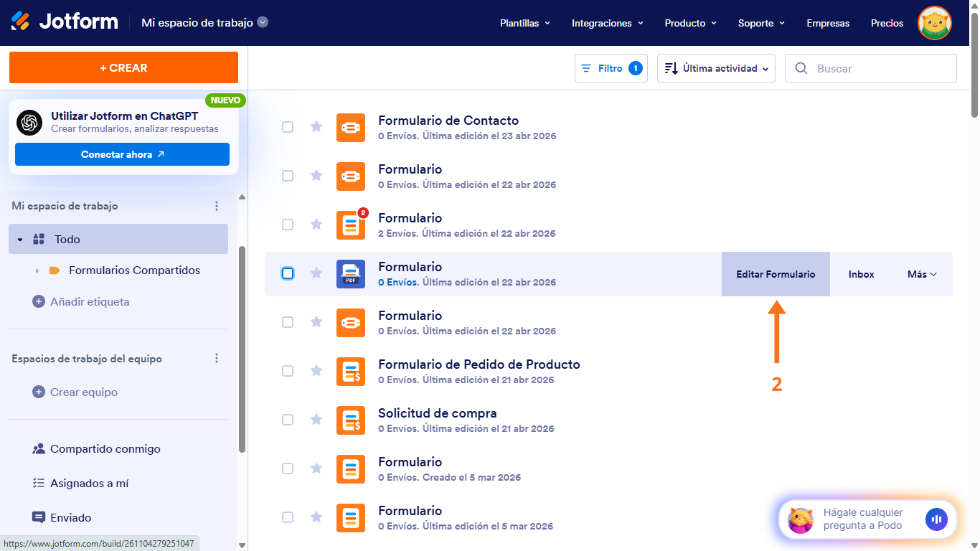Select the PDF form icon
This screenshot has height=551, width=980.
coord(351,273)
